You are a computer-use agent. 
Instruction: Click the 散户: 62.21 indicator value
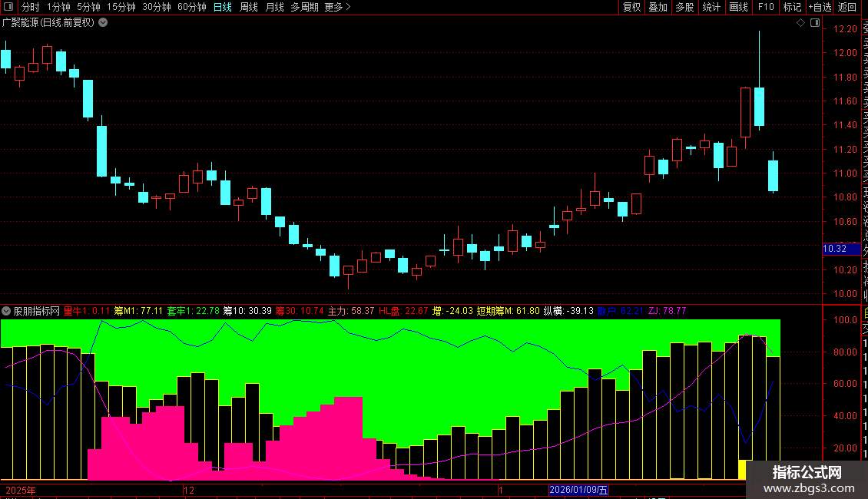tap(620, 311)
